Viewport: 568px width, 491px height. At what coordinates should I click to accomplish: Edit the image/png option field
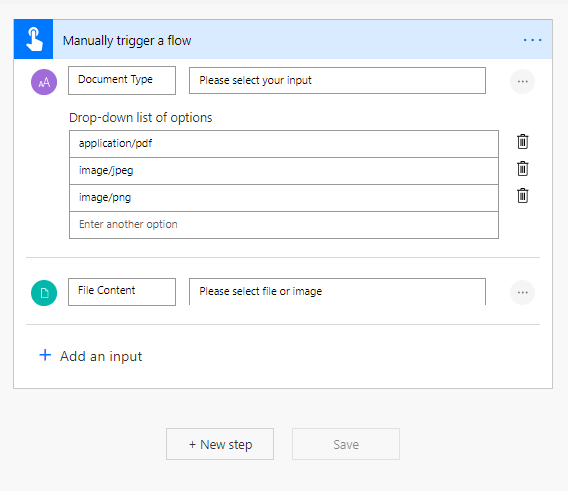click(x=284, y=198)
